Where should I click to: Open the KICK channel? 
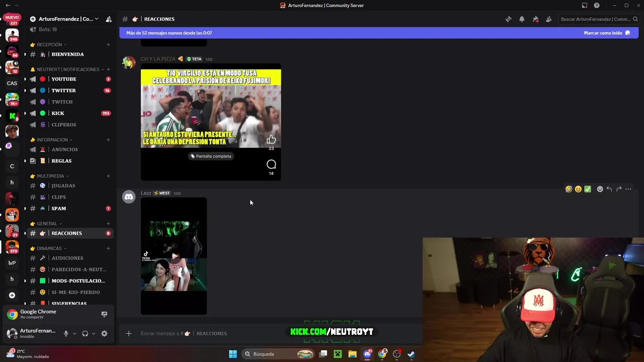click(x=70, y=113)
